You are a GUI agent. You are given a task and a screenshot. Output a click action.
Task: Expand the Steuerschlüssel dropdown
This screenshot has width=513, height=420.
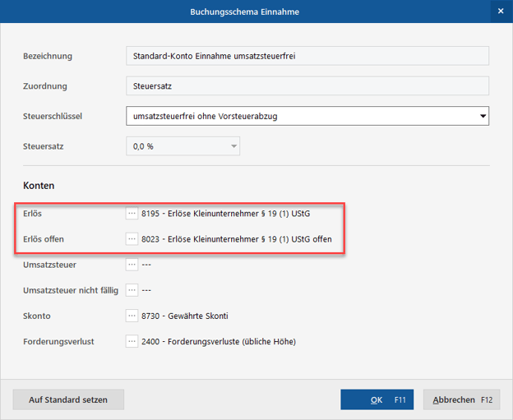click(483, 116)
